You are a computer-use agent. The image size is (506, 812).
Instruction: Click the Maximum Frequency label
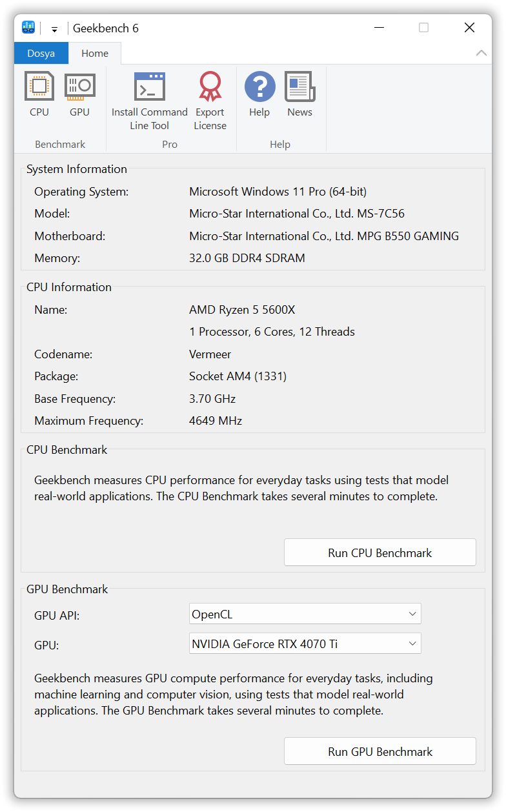pos(89,421)
